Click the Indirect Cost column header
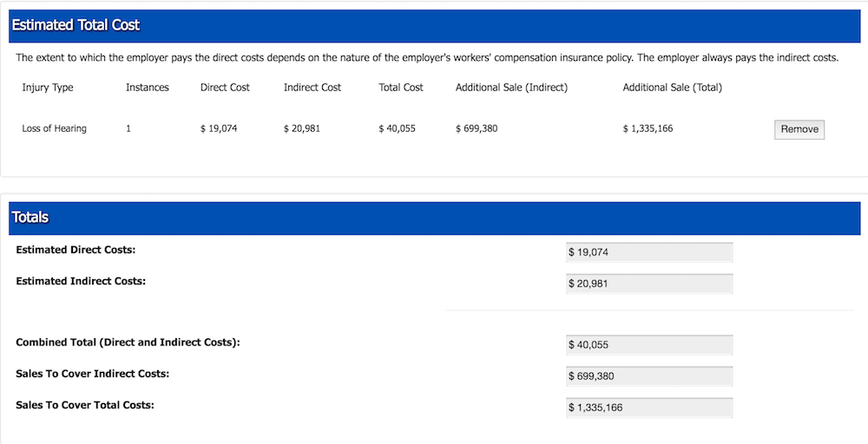Viewport: 868px width, 444px height. pos(312,88)
